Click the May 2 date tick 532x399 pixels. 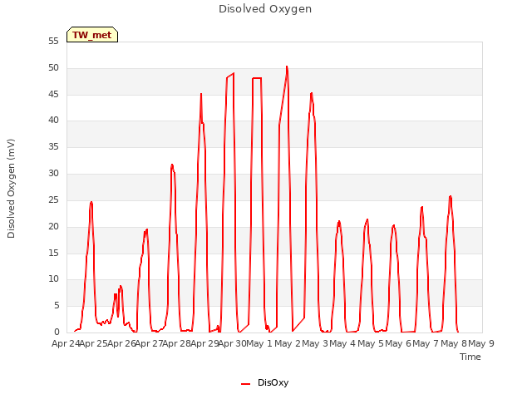[288, 343]
